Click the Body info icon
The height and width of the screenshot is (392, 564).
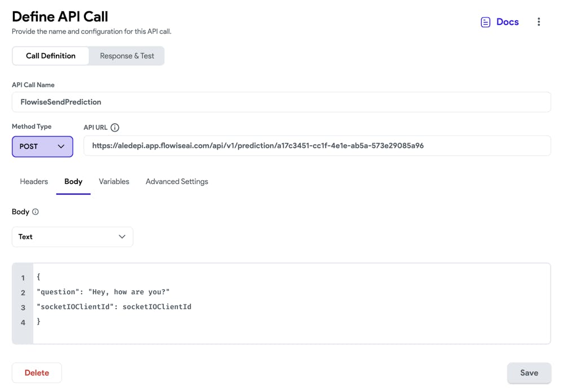36,212
